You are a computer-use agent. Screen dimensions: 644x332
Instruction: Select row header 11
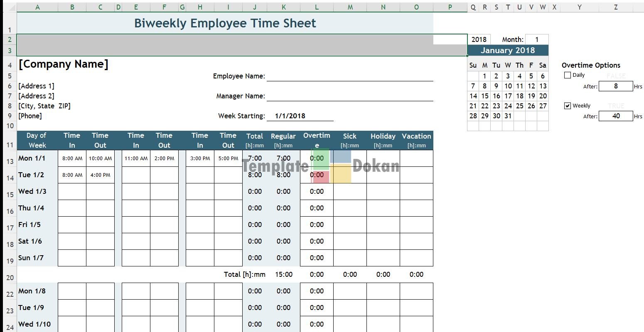point(10,145)
